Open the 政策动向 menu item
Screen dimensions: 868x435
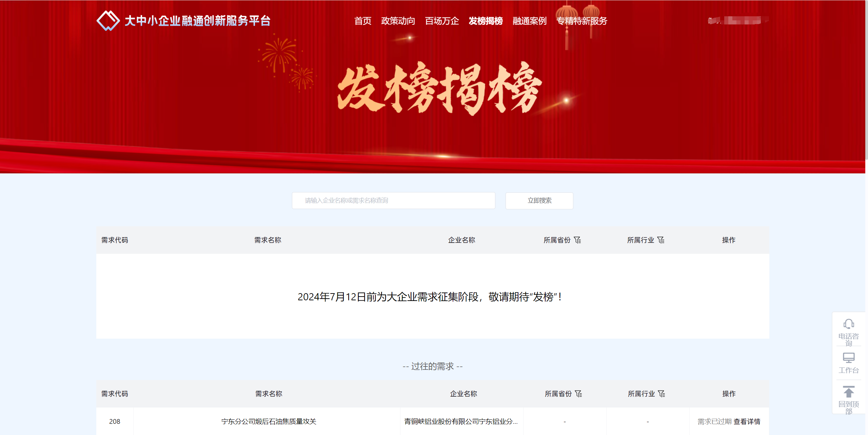398,21
